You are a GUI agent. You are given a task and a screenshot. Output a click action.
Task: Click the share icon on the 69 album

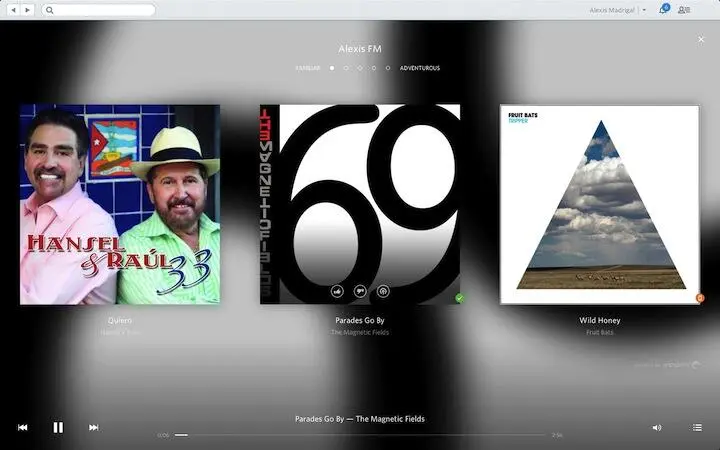pos(383,291)
